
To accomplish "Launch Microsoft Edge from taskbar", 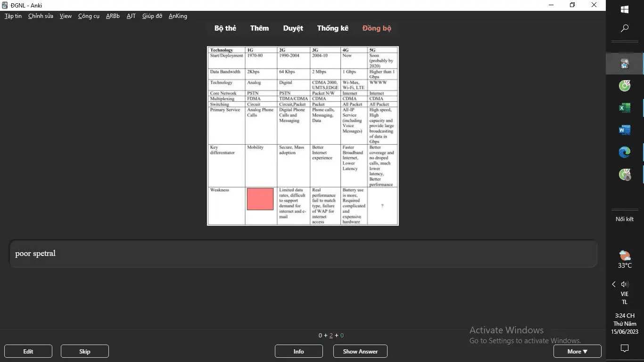I will [x=625, y=152].
